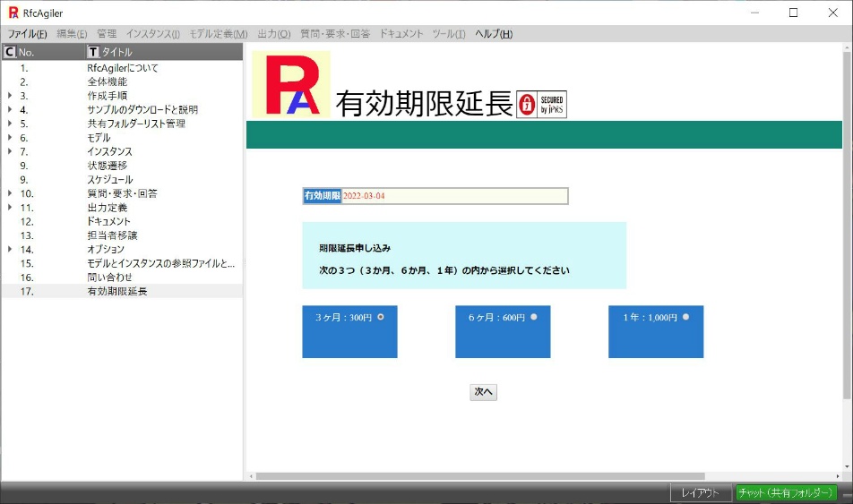The width and height of the screenshot is (853, 504).
Task: Open the ヘルプ(H) menu
Action: (494, 34)
